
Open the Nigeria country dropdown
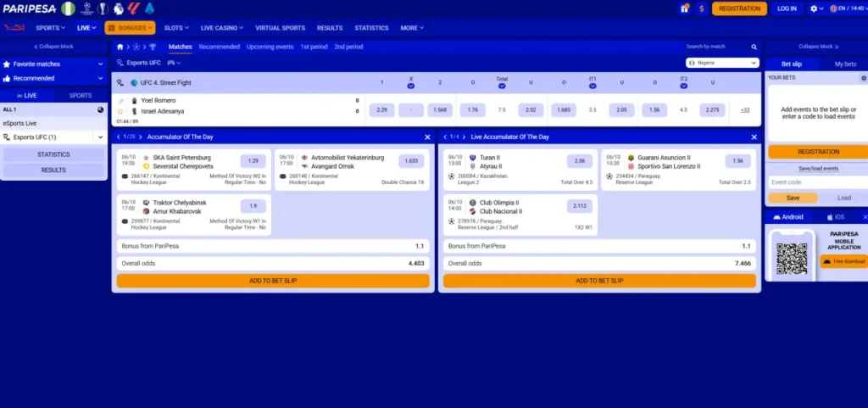tap(722, 63)
